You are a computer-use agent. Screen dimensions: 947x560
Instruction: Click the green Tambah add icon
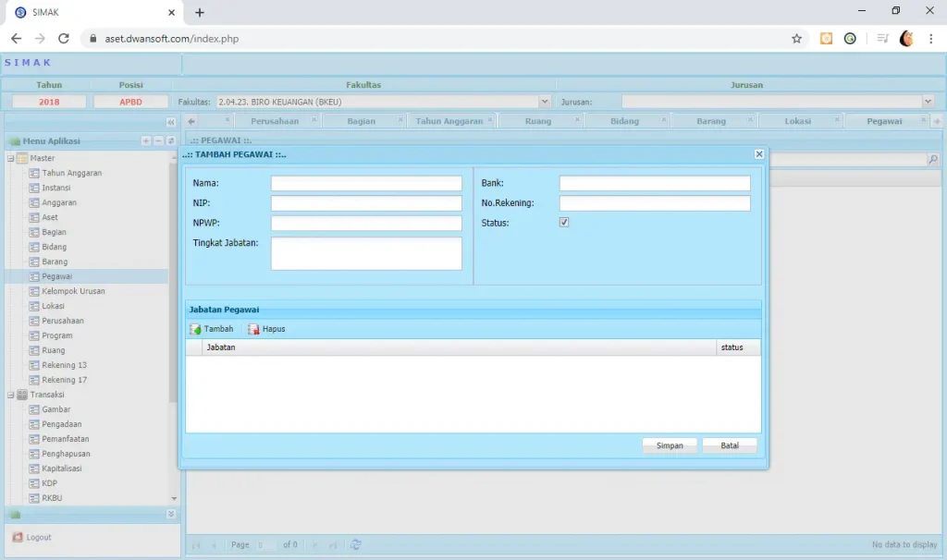[195, 329]
